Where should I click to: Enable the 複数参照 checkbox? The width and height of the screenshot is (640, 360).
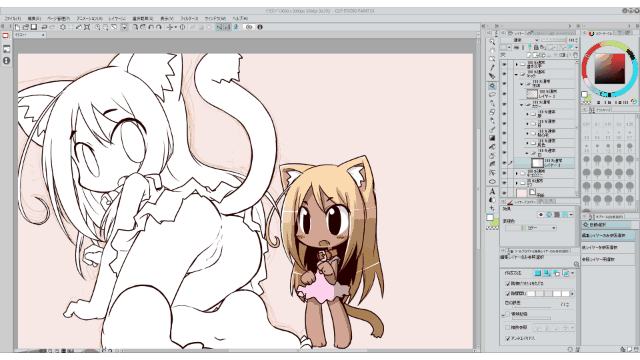(x=508, y=327)
